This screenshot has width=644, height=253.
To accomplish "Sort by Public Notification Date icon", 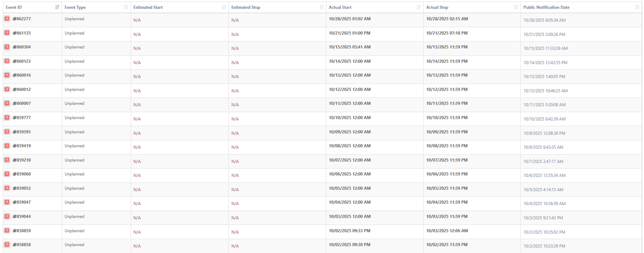I will click(x=637, y=7).
